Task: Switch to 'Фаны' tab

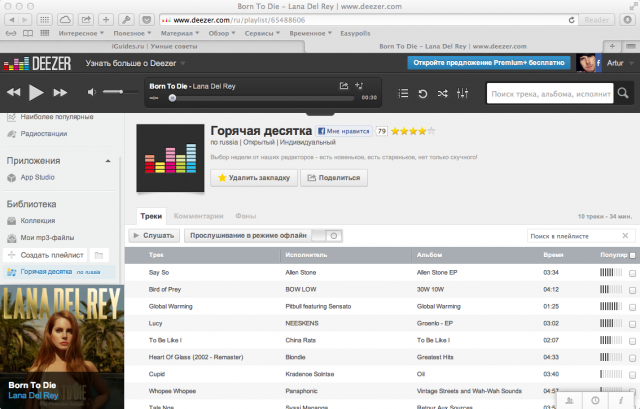Action: (x=246, y=216)
